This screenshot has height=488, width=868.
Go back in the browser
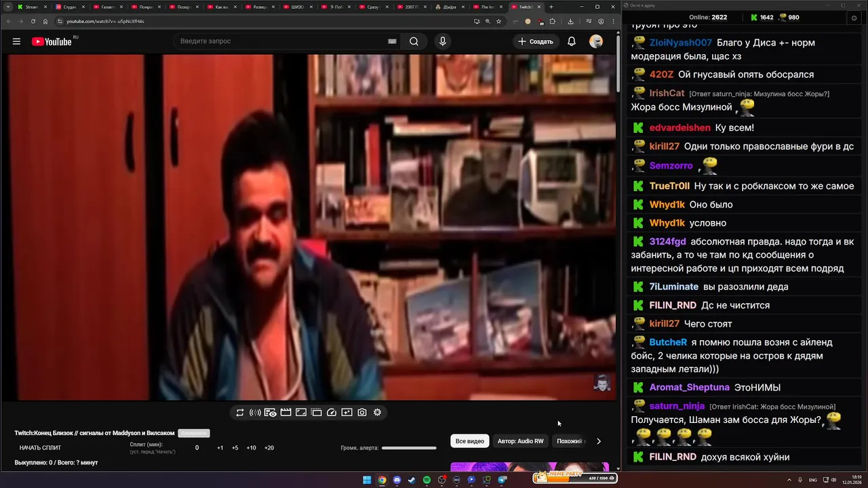click(7, 21)
